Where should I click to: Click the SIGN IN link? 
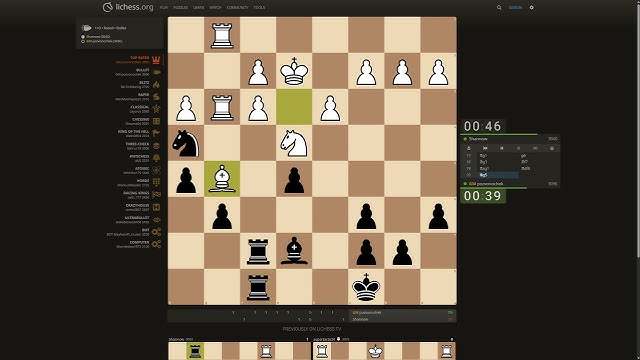click(515, 7)
